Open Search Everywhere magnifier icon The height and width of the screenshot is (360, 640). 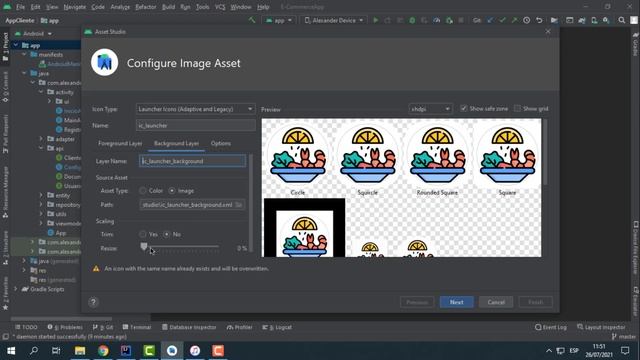(622, 20)
